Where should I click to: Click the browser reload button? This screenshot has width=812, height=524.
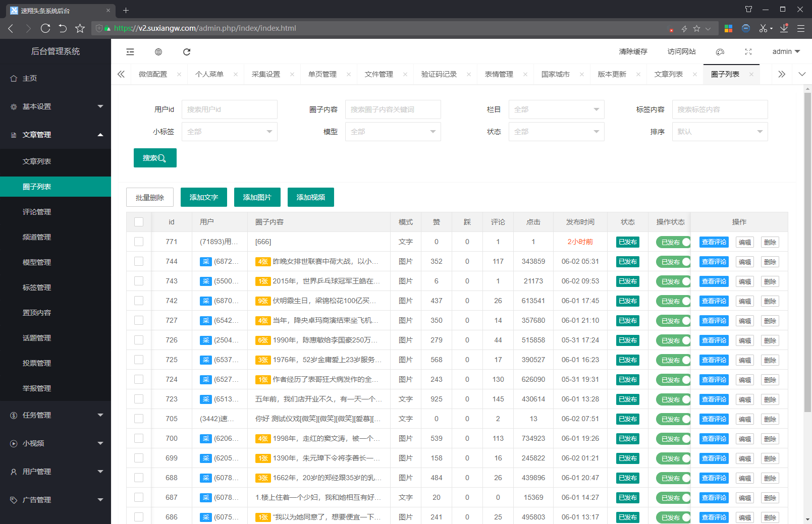(x=45, y=28)
